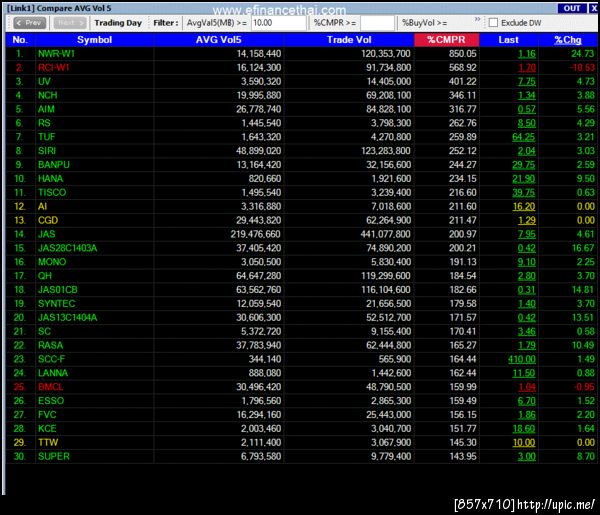The width and height of the screenshot is (600, 515).
Task: Select symbol TISCO in the list
Action: tap(52, 192)
